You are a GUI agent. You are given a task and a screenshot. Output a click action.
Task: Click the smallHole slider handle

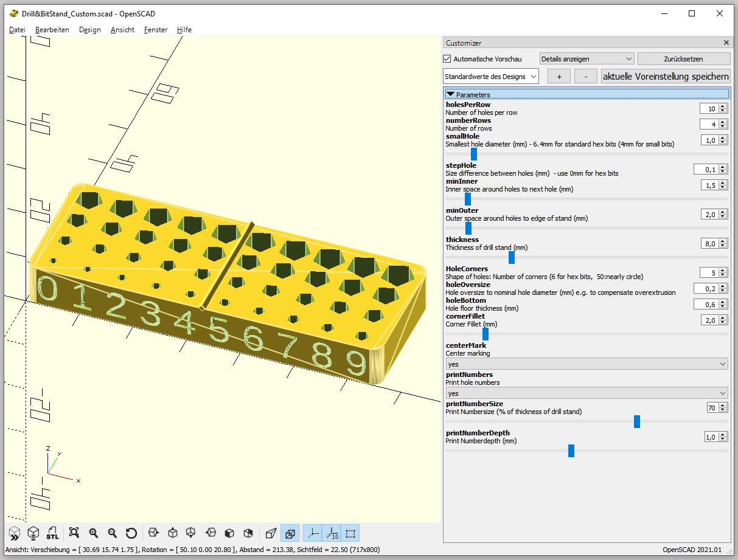(474, 154)
